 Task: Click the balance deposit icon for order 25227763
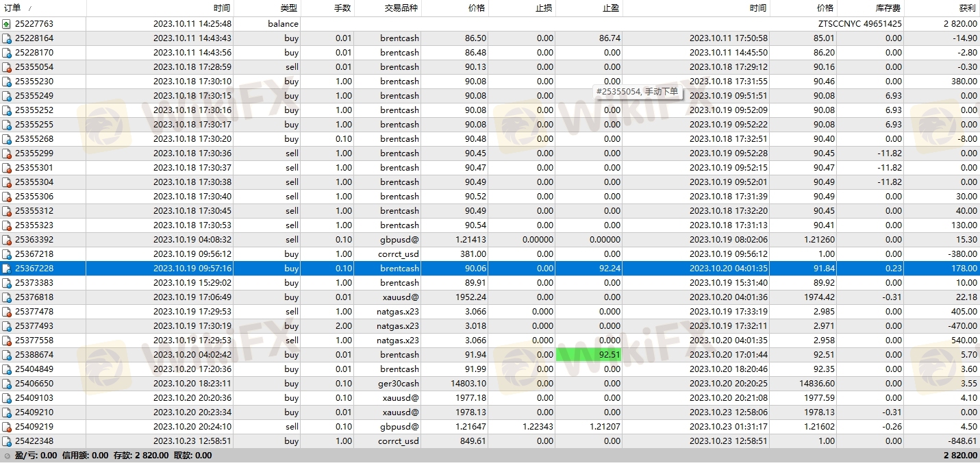coord(7,24)
